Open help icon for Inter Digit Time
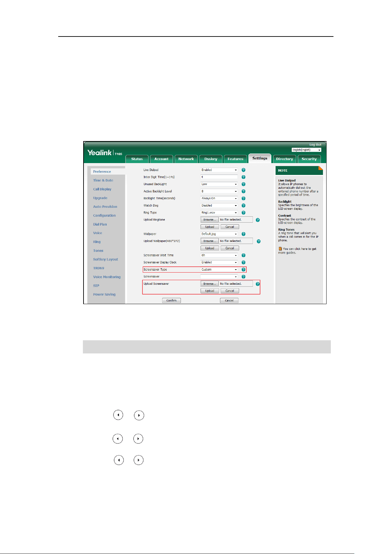The image size is (392, 554). click(x=243, y=177)
